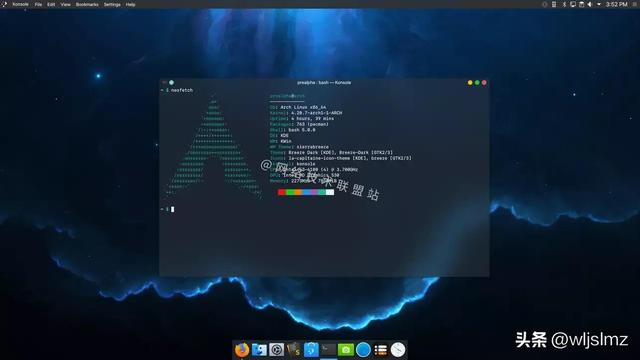Click the Shell: bash line in terminal

click(293, 130)
